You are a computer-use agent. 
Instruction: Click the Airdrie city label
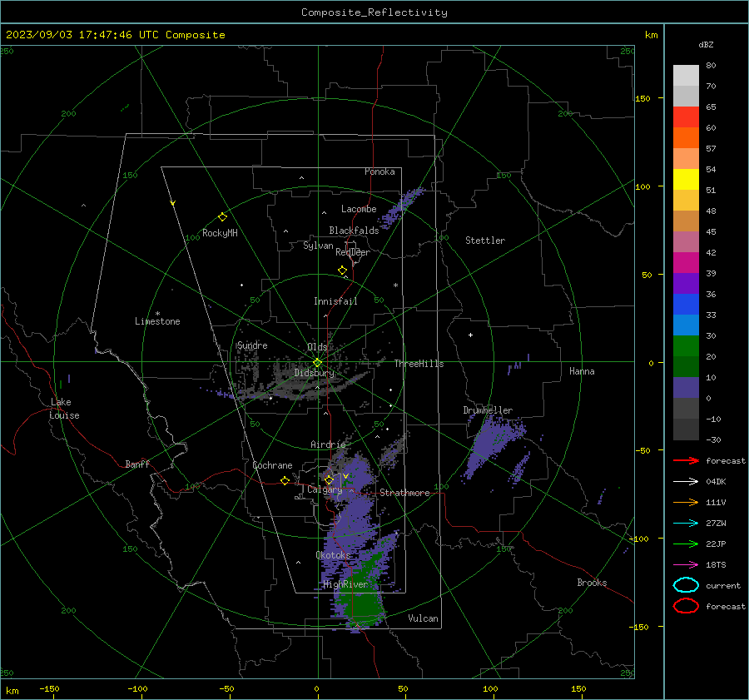(328, 444)
